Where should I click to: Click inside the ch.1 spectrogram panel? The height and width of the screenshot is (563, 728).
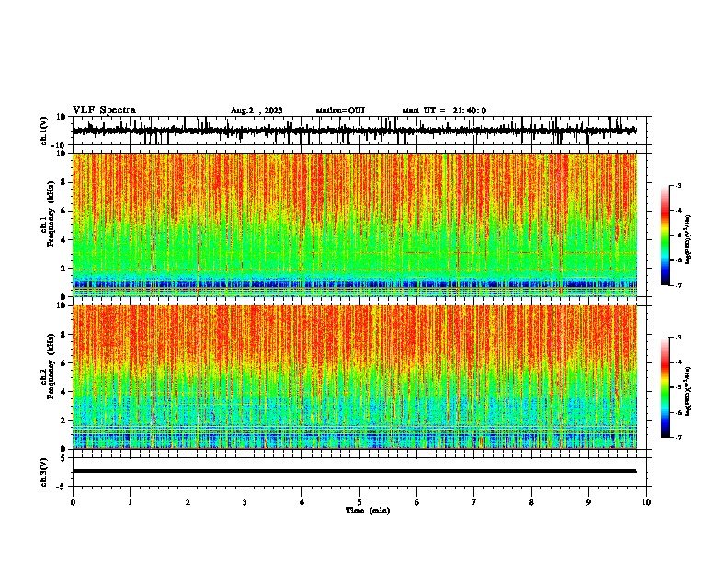click(x=354, y=224)
